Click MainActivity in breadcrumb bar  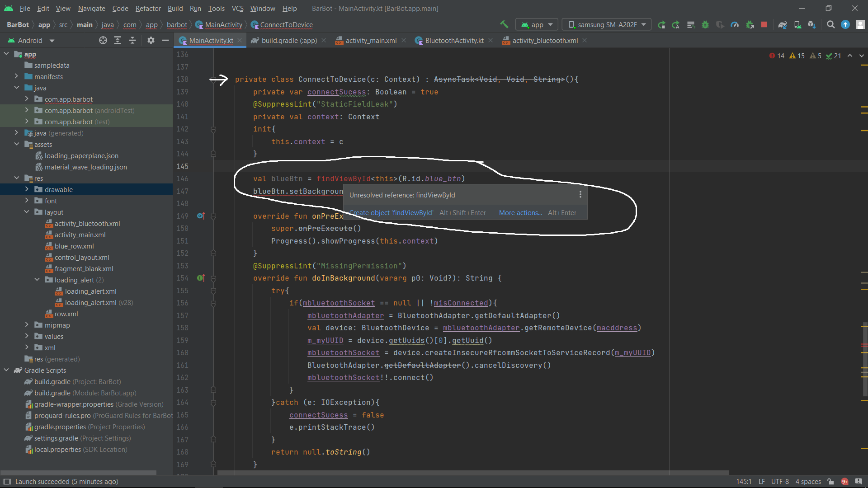[219, 25]
